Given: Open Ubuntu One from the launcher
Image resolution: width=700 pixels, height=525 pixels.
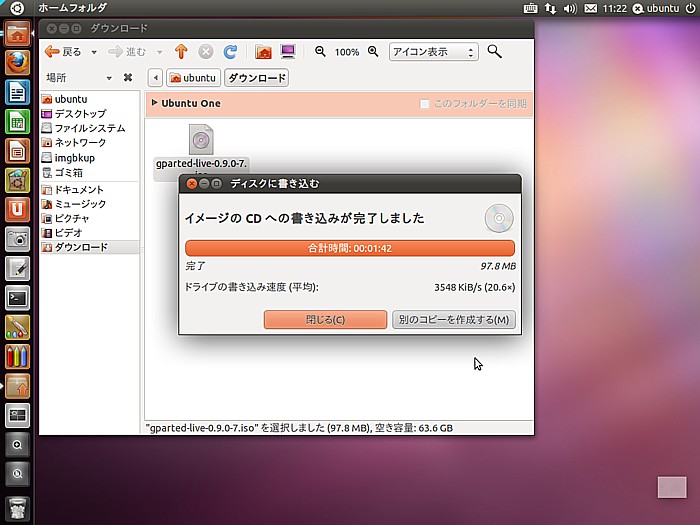Looking at the screenshot, I should [17, 209].
